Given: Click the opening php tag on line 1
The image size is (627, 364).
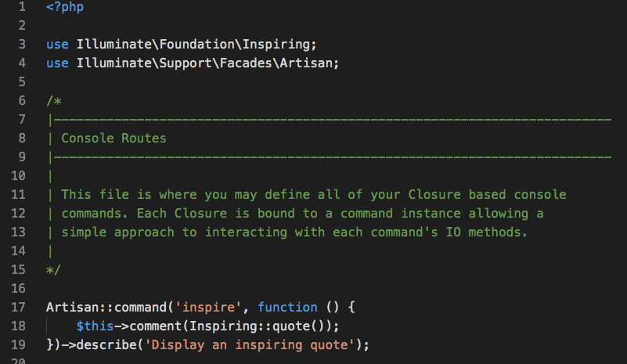Looking at the screenshot, I should point(65,7).
